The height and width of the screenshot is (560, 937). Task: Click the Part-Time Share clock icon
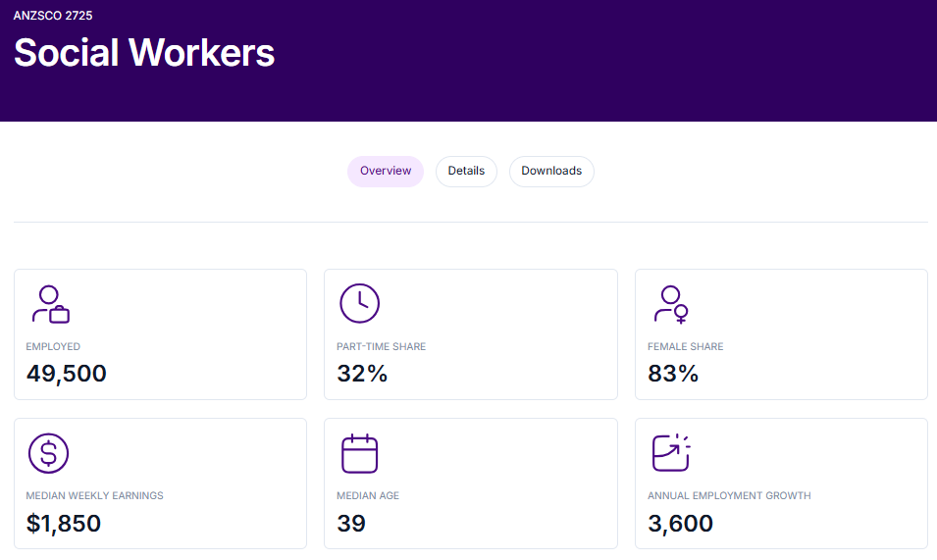click(359, 304)
